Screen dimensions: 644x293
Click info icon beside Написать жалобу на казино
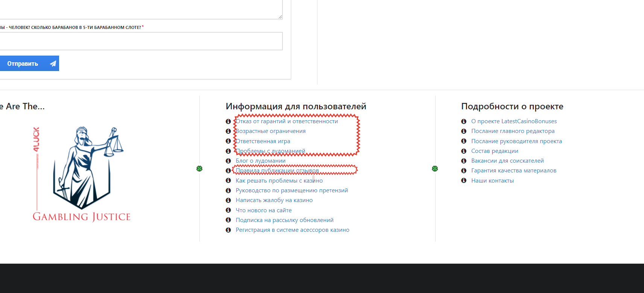(x=228, y=200)
